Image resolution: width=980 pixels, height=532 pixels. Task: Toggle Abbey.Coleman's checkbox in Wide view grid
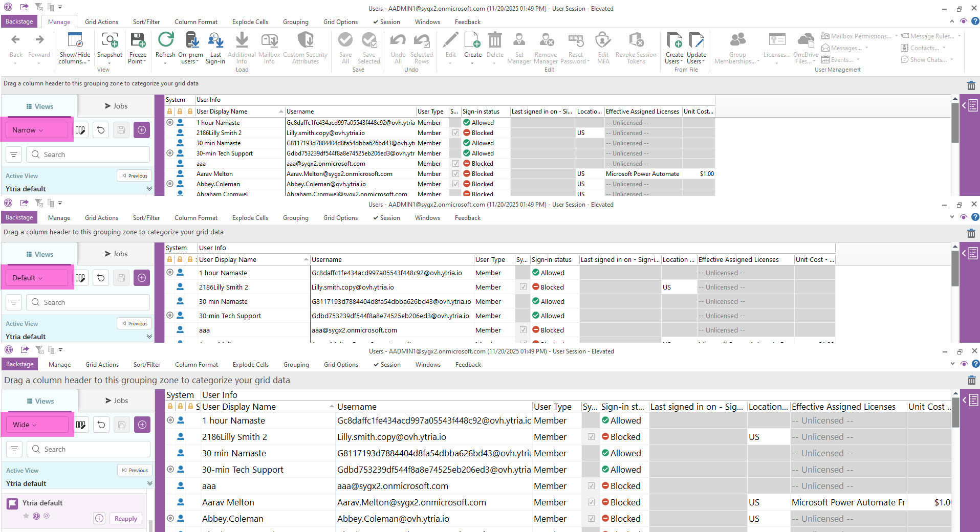click(591, 519)
